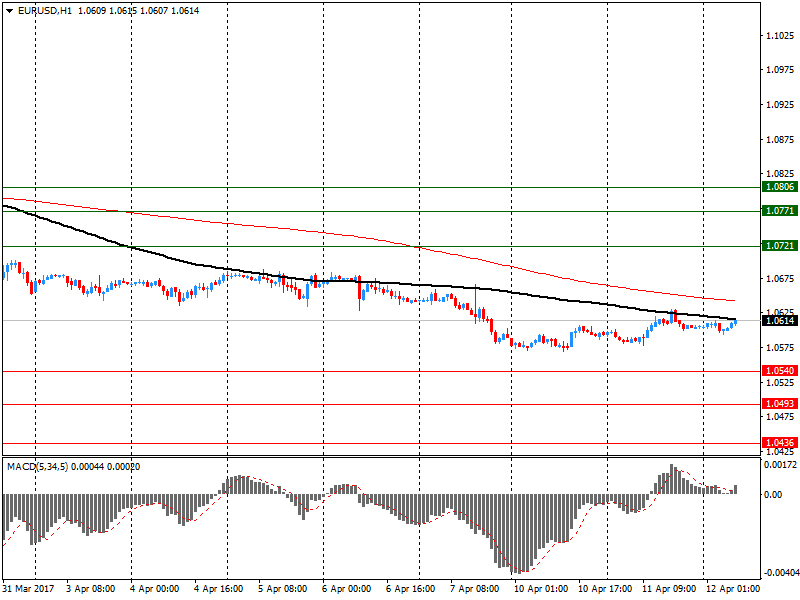Select the 1.0493 red level label
The width and height of the screenshot is (800, 600).
(x=780, y=404)
